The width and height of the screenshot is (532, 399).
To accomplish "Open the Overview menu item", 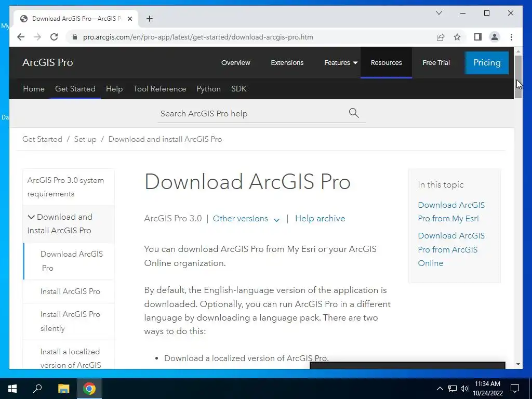I will pyautogui.click(x=235, y=63).
